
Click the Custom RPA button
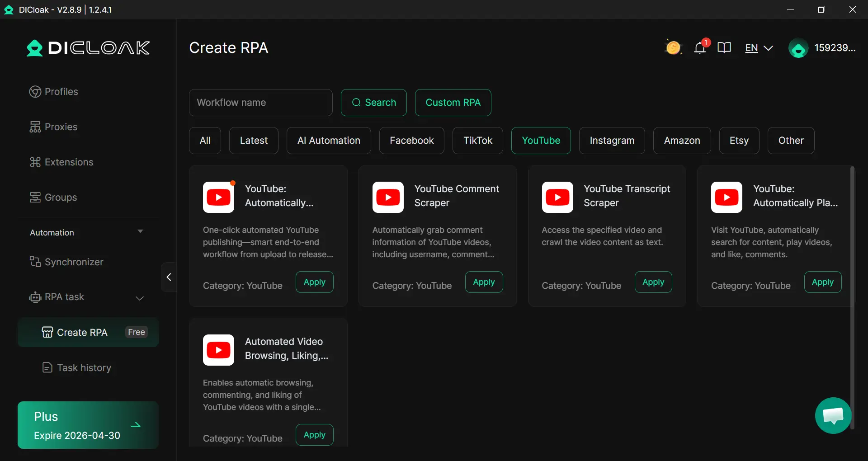point(453,103)
